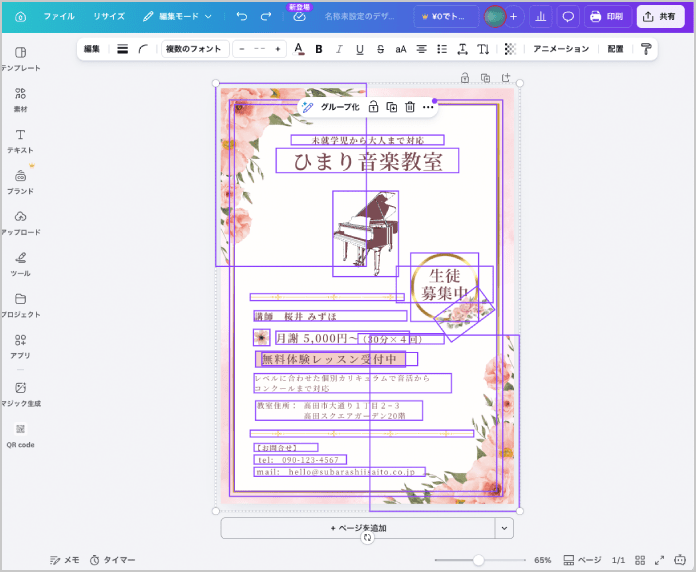The width and height of the screenshot is (696, 572).
Task: Open the 素材 elements panel
Action: click(20, 99)
